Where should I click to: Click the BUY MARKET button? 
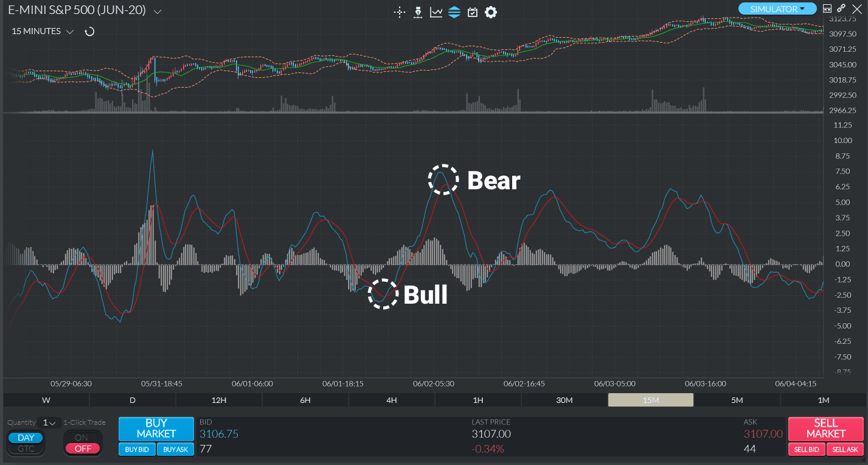(156, 428)
